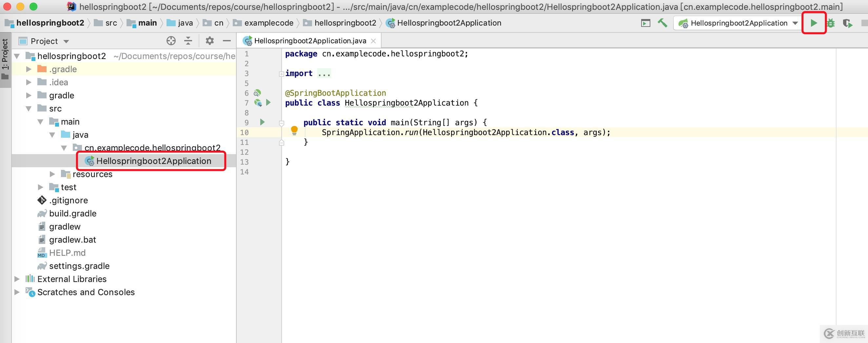Click the package declaration line
Viewport: 868px width, 343px height.
point(376,53)
